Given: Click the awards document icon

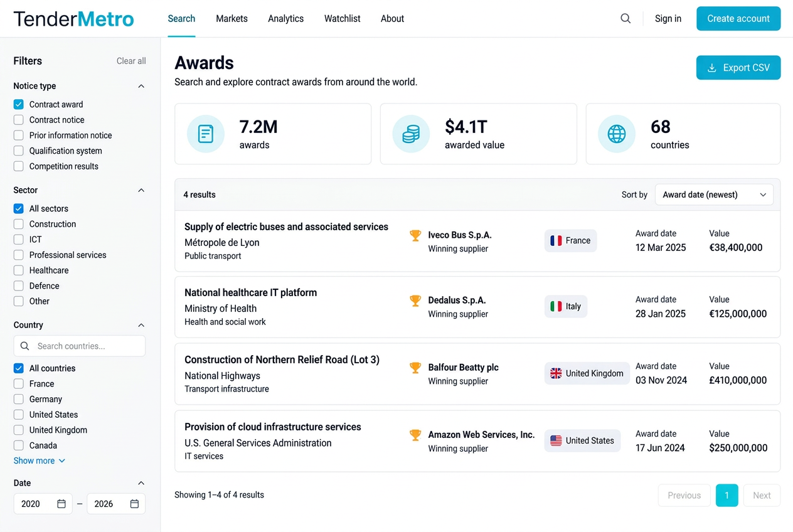Looking at the screenshot, I should pos(206,134).
